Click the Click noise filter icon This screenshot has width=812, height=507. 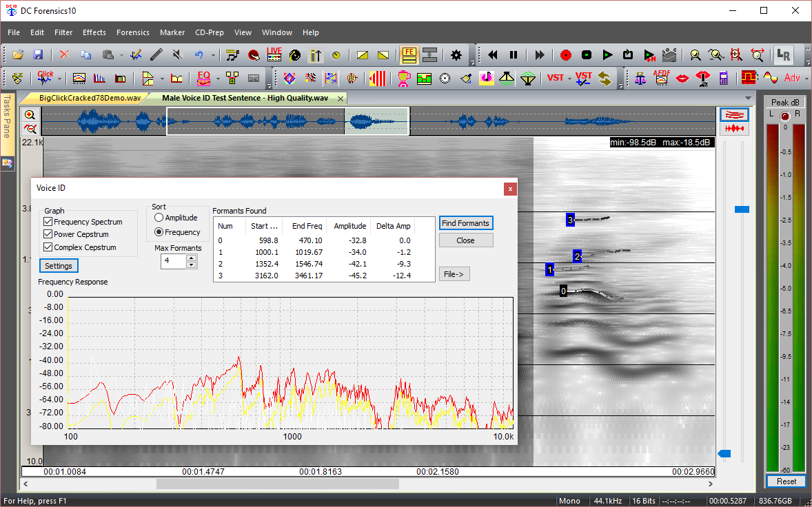[x=45, y=78]
